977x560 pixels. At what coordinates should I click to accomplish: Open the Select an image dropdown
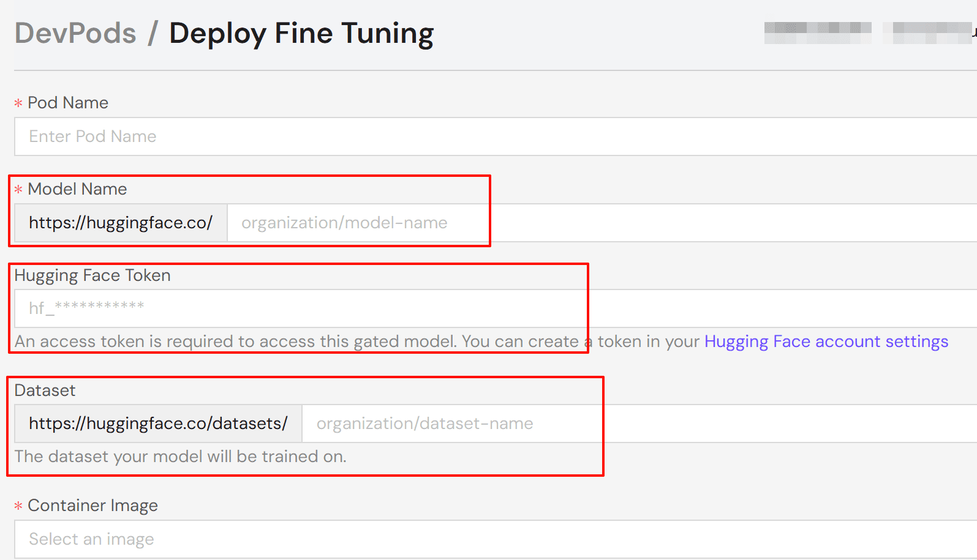click(490, 539)
